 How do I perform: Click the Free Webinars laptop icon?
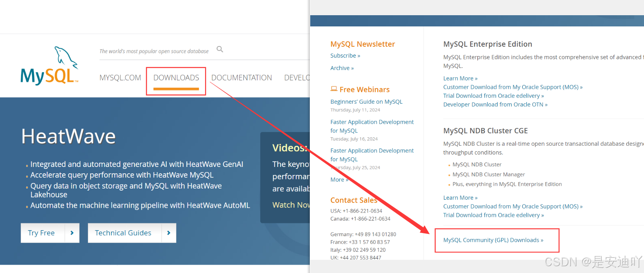point(334,89)
